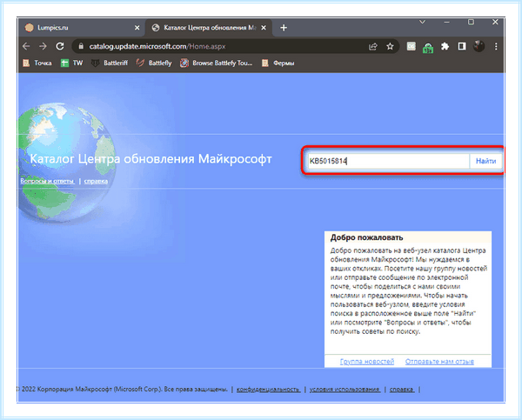This screenshot has width=522, height=420.
Task: Go back using browser back arrow
Action: (26, 46)
